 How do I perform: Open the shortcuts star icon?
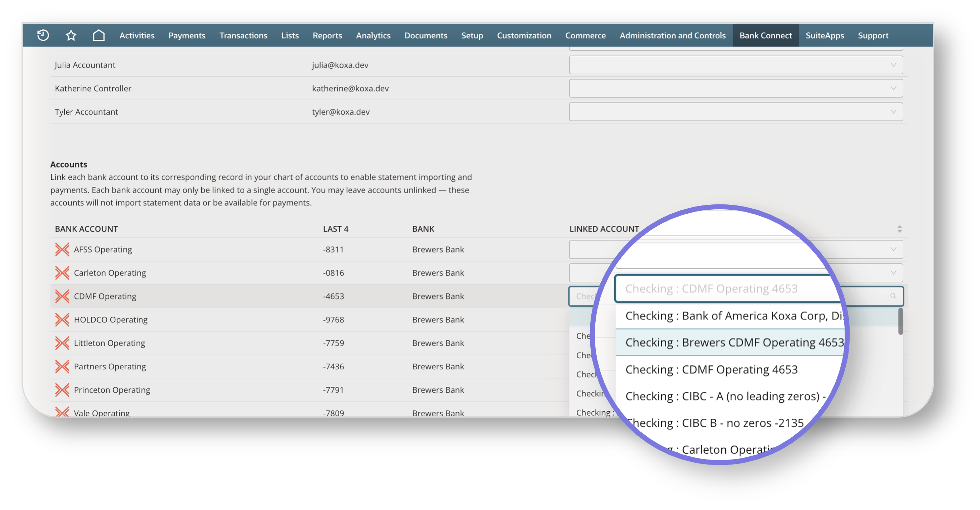click(x=71, y=35)
